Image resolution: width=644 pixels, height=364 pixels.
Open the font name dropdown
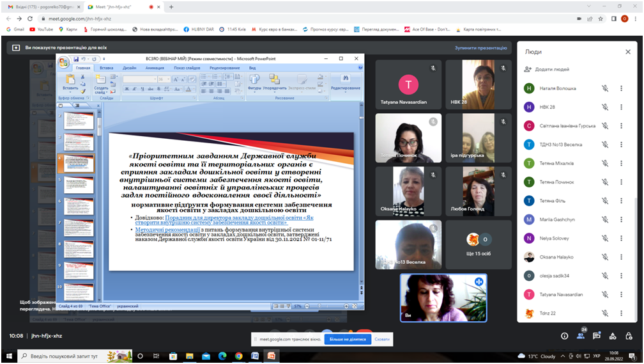click(x=155, y=79)
